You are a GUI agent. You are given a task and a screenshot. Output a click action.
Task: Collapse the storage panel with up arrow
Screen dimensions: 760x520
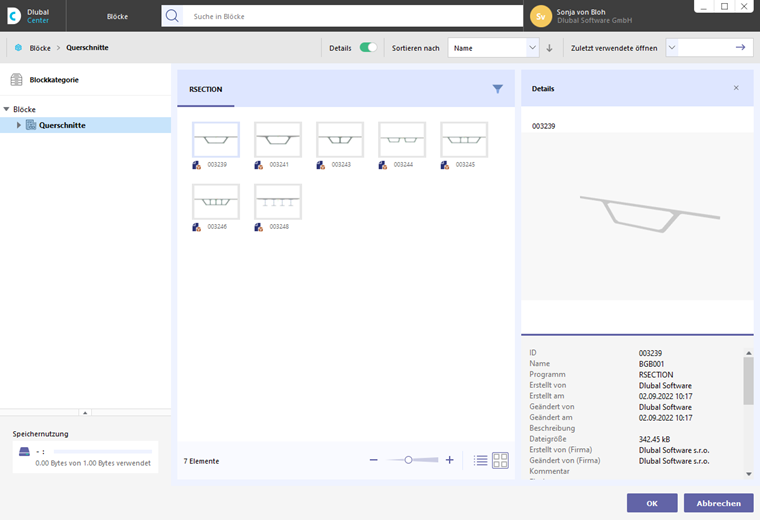(x=85, y=413)
